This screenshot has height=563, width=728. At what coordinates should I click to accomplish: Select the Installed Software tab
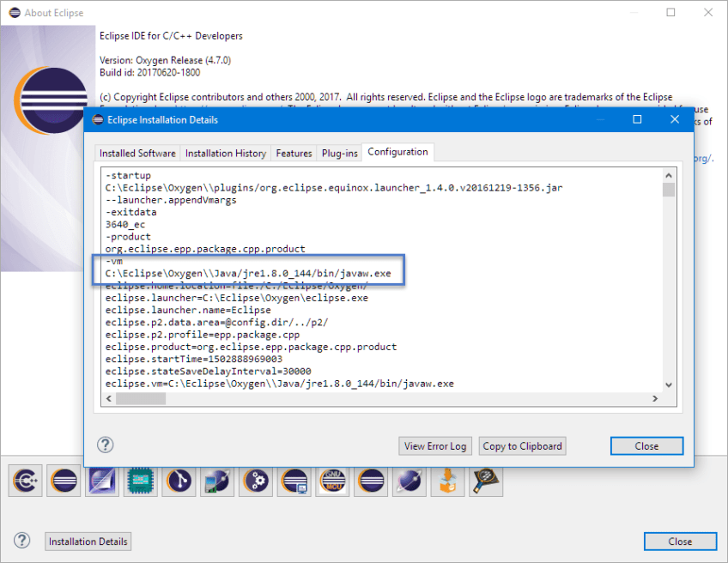point(136,153)
